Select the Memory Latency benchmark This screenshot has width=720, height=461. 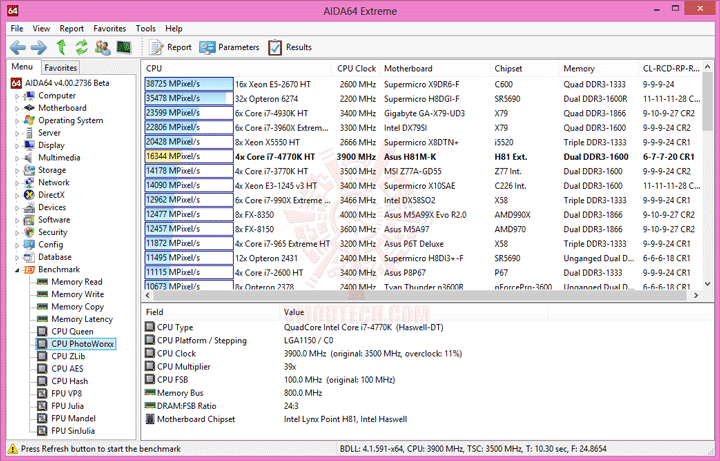[x=82, y=319]
